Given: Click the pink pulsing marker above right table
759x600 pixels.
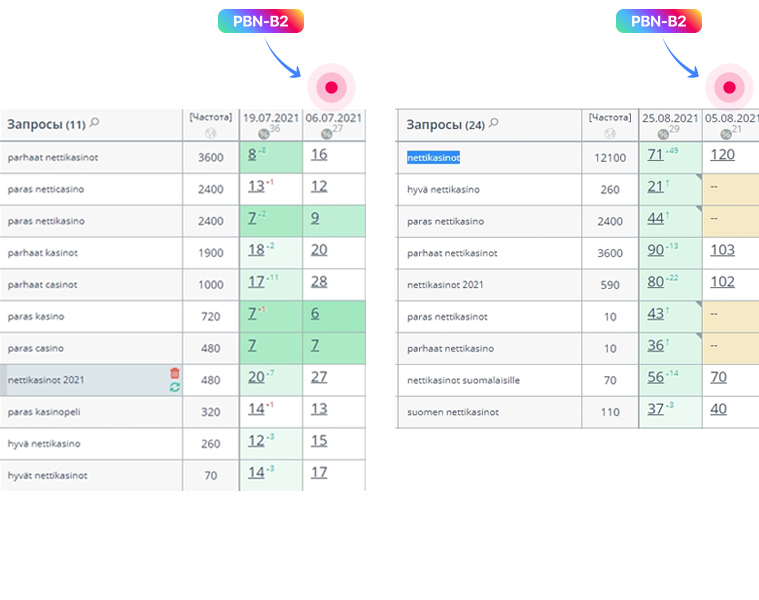Looking at the screenshot, I should click(x=729, y=88).
